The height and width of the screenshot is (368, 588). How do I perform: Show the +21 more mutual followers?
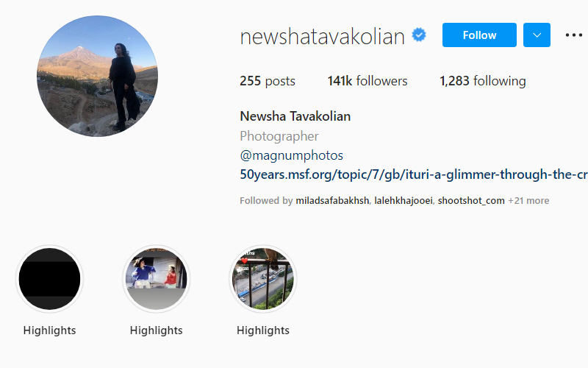528,200
